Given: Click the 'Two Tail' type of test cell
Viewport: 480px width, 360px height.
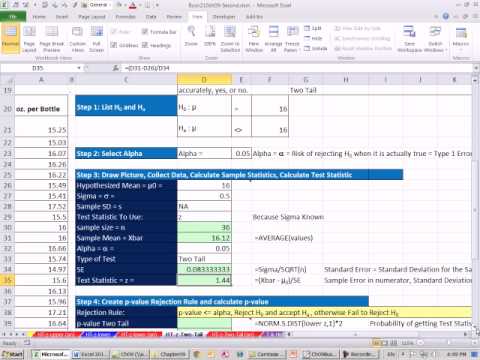Looking at the screenshot, I should (204, 259).
